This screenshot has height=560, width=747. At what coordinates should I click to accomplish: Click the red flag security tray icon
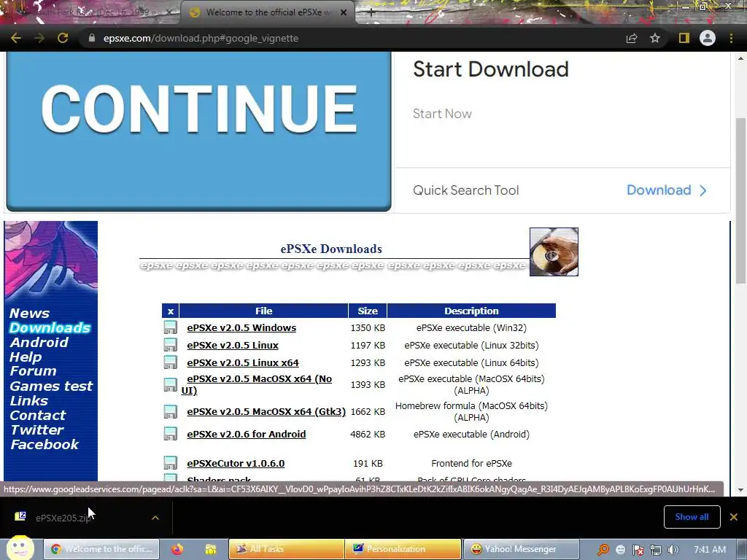click(x=638, y=550)
